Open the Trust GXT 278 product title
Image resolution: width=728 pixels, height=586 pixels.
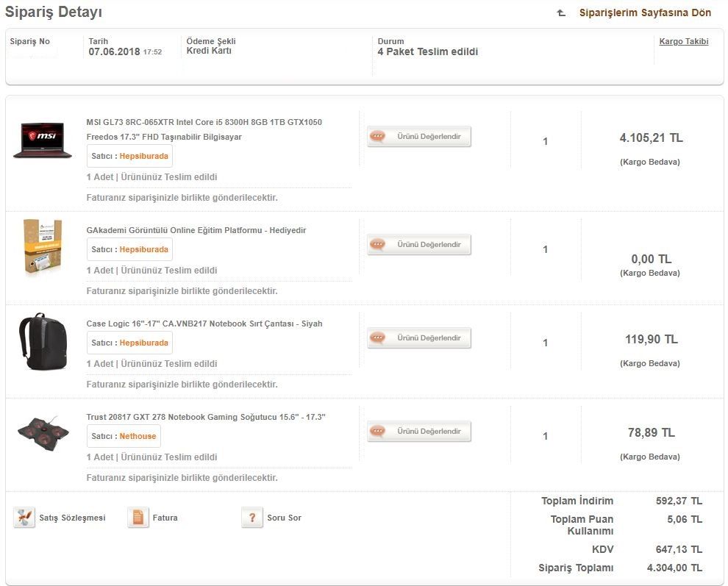click(x=206, y=417)
